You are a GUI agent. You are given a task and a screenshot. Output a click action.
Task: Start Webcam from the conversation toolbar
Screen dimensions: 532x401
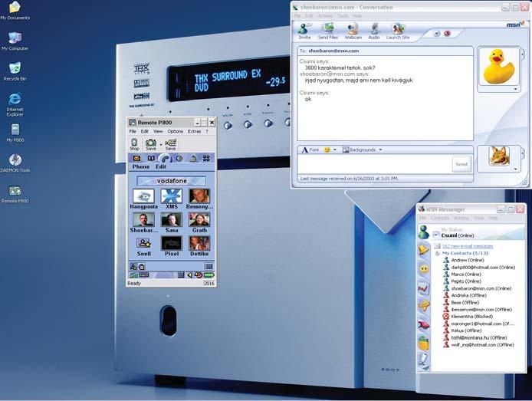pyautogui.click(x=353, y=31)
